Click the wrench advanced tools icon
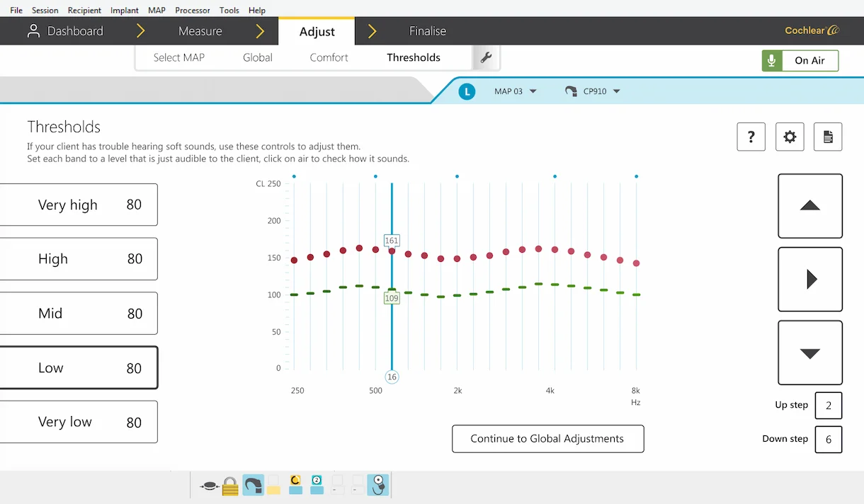This screenshot has width=864, height=504. [486, 58]
